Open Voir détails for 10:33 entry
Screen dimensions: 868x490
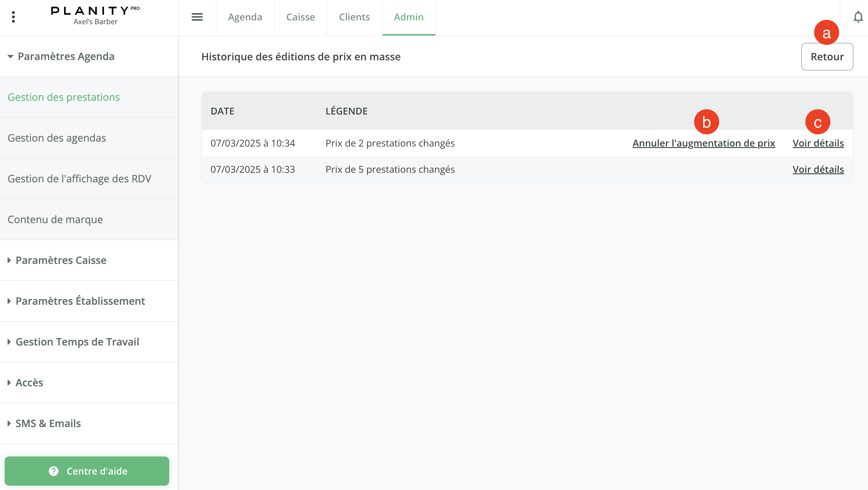[x=818, y=170]
